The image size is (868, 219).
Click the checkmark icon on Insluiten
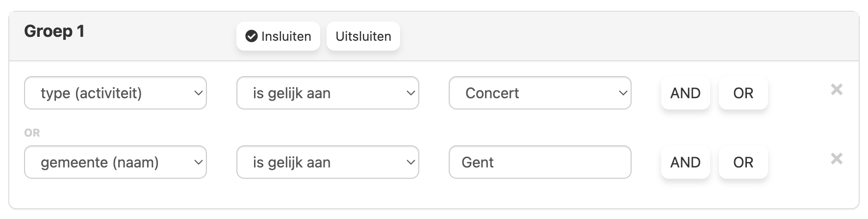coord(252,36)
